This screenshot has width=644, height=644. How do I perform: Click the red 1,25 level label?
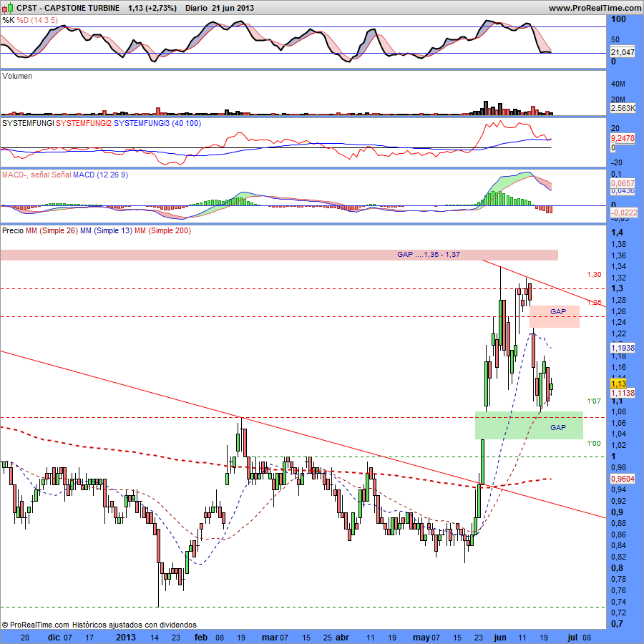tap(594, 303)
